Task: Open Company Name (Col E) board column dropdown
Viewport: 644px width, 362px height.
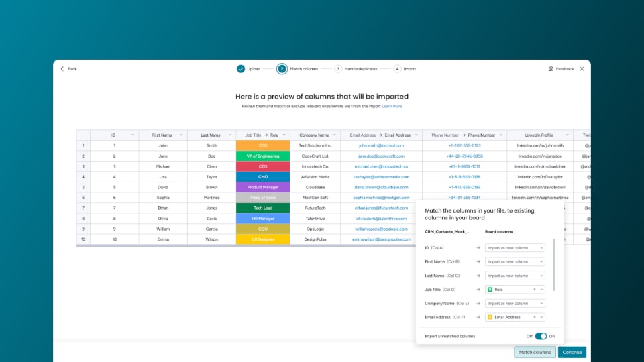Action: point(515,304)
